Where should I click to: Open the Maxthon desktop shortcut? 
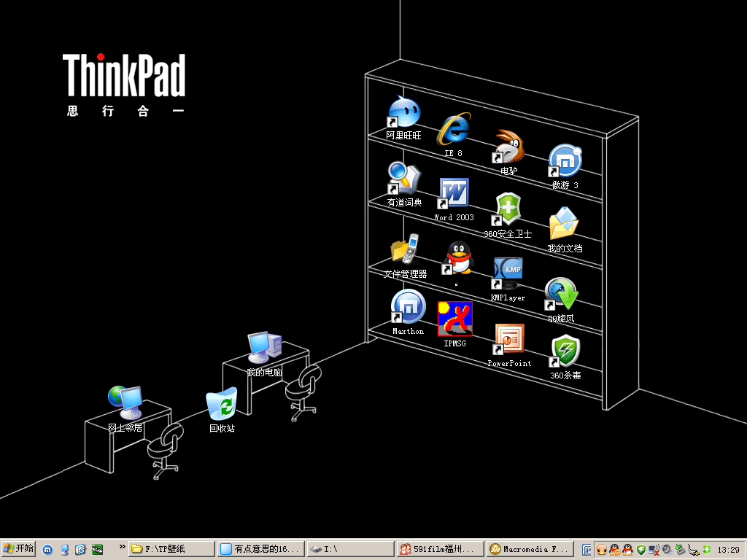(x=409, y=312)
